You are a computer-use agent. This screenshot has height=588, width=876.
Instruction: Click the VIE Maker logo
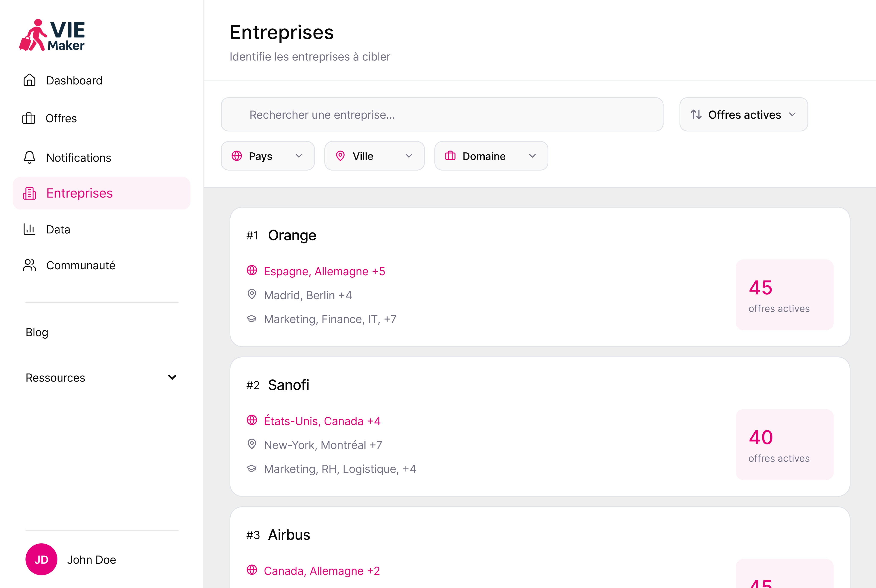pos(52,35)
